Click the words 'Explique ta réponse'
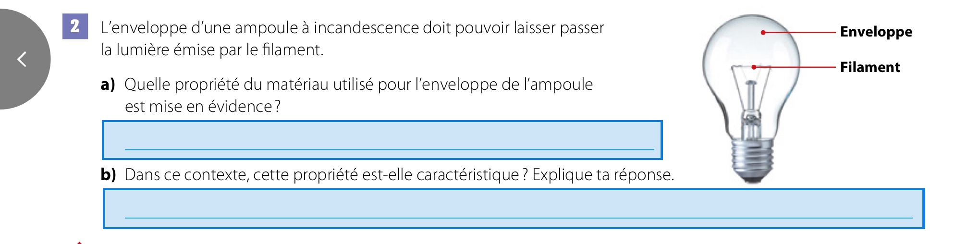980x244 pixels. click(x=603, y=174)
